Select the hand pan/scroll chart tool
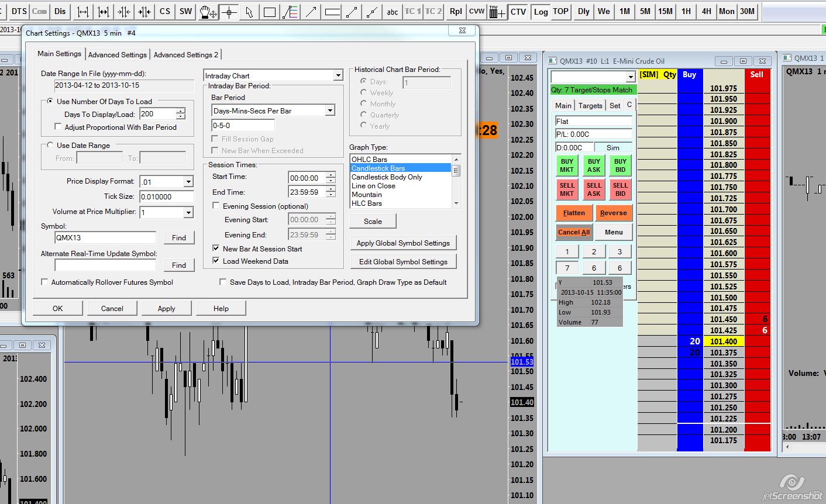The height and width of the screenshot is (504, 826). 208,12
